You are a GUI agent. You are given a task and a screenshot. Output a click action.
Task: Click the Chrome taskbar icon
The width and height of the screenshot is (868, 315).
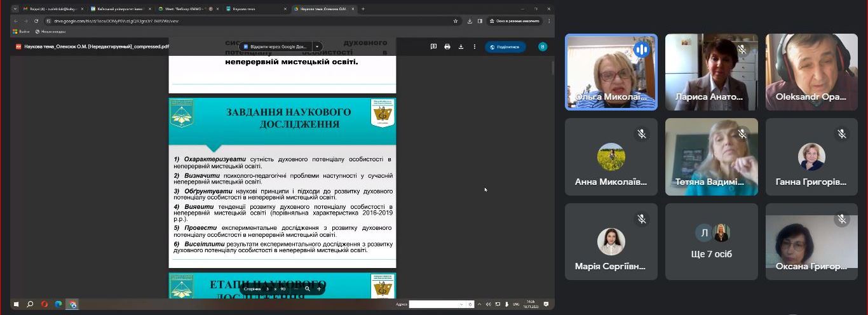pyautogui.click(x=72, y=304)
